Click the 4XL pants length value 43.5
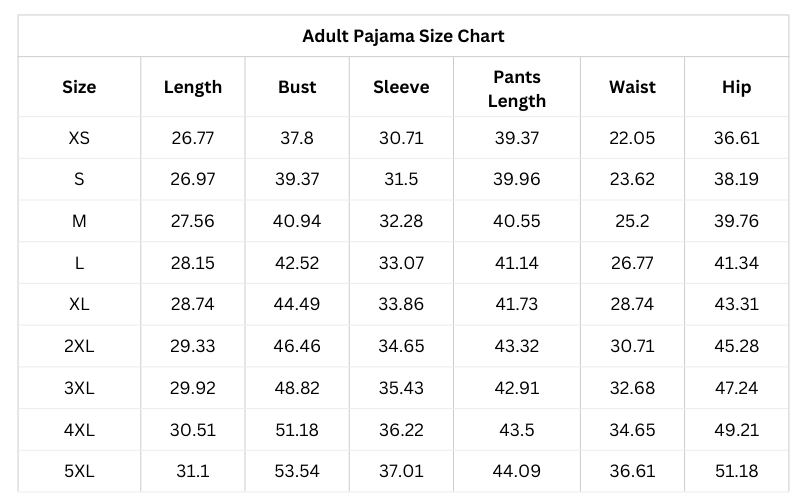The height and width of the screenshot is (500, 800). point(517,430)
